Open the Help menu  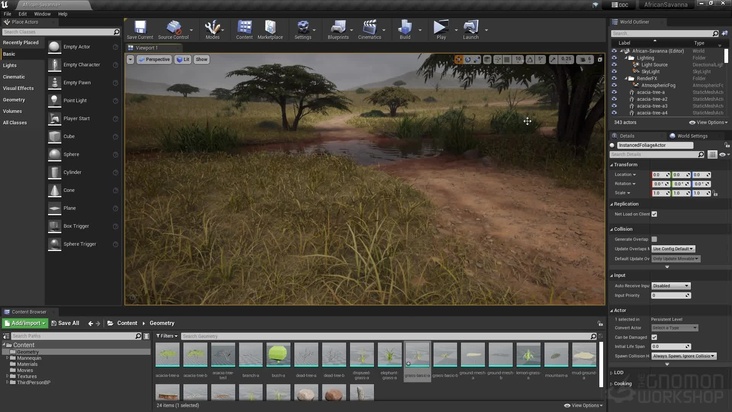63,14
